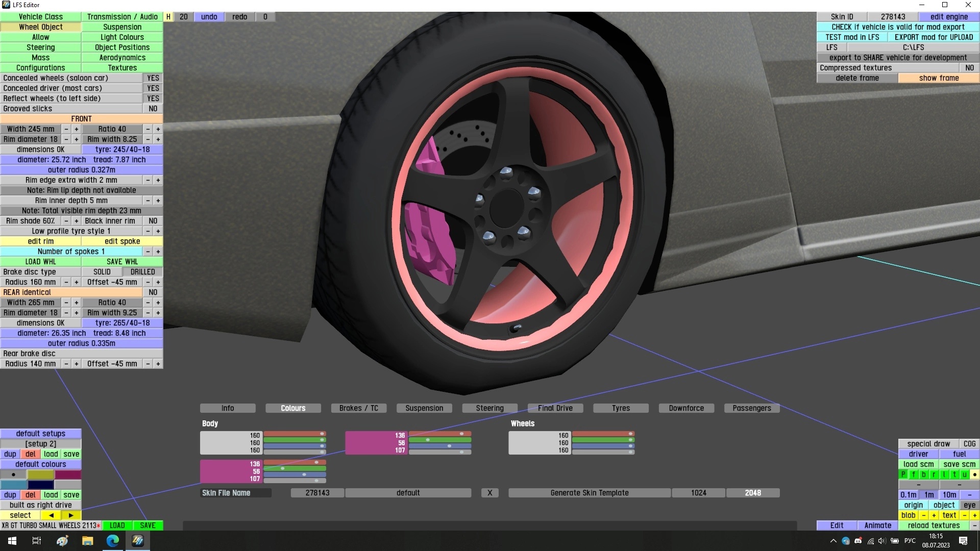Image resolution: width=980 pixels, height=551 pixels.
Task: Select the dark navy default colour swatch
Action: (41, 485)
